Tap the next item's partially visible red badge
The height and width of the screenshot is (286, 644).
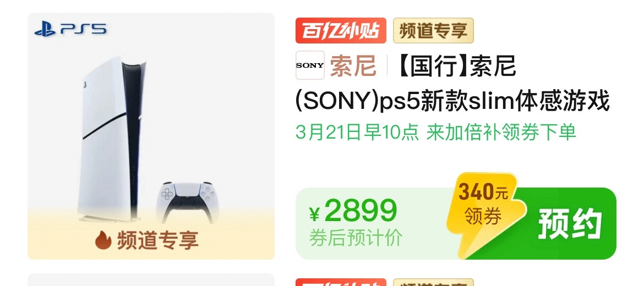341,282
